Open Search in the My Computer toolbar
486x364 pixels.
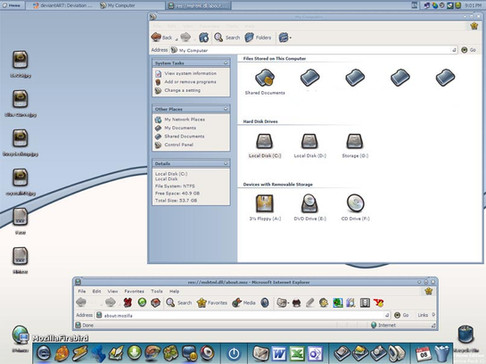[227, 37]
